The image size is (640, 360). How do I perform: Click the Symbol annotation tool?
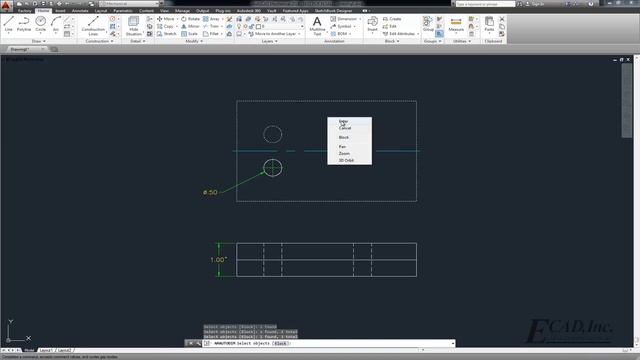coord(341,26)
